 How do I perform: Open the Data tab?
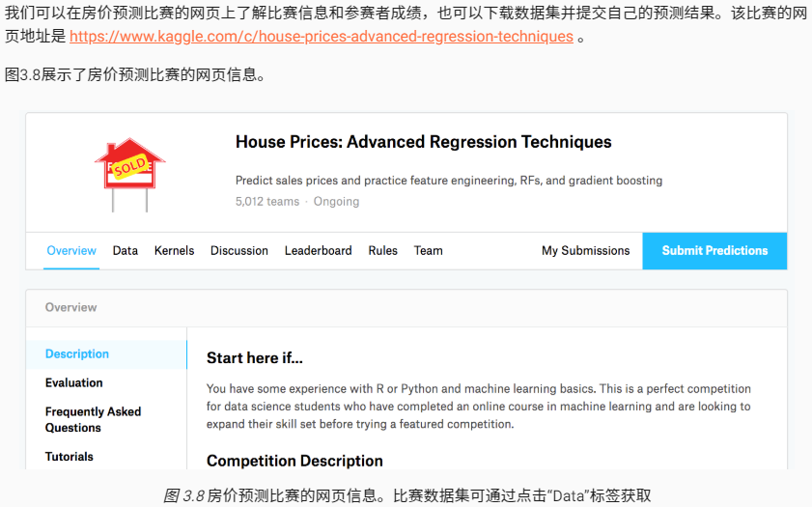pos(126,251)
